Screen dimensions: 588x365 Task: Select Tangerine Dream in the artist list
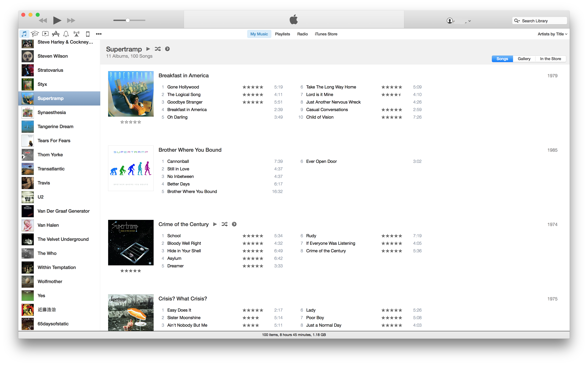point(56,126)
